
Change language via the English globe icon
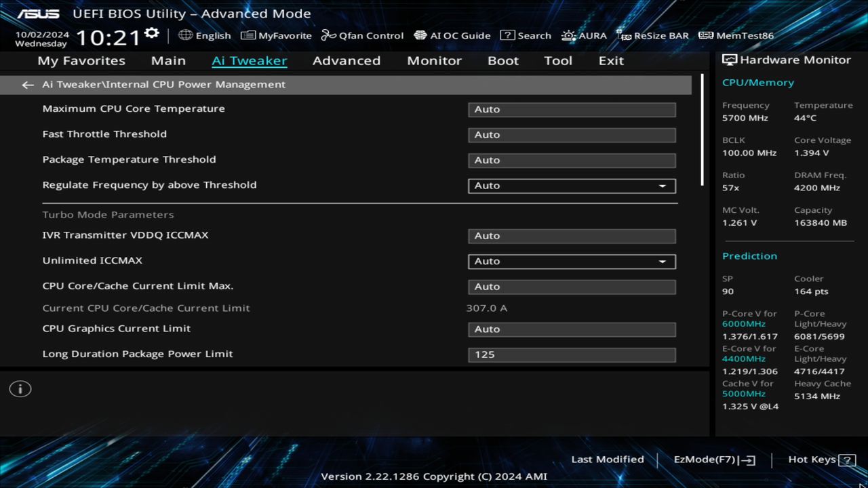point(204,35)
